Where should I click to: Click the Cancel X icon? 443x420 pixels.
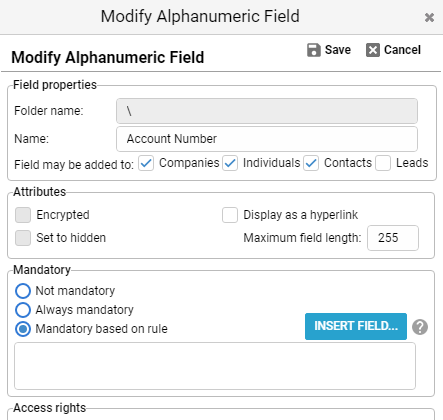pyautogui.click(x=373, y=50)
